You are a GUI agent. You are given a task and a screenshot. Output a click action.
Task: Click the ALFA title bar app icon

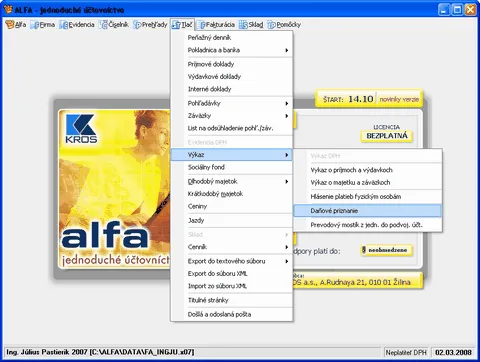pos(8,10)
